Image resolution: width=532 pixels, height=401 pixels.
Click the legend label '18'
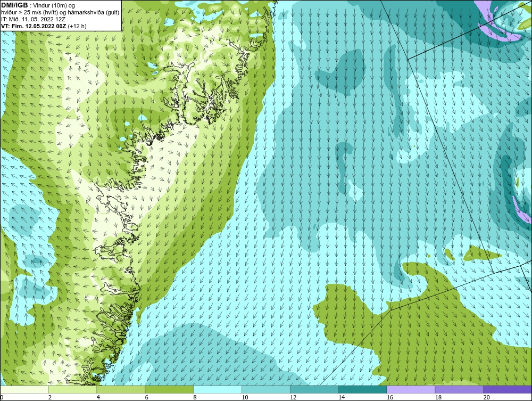click(x=438, y=397)
